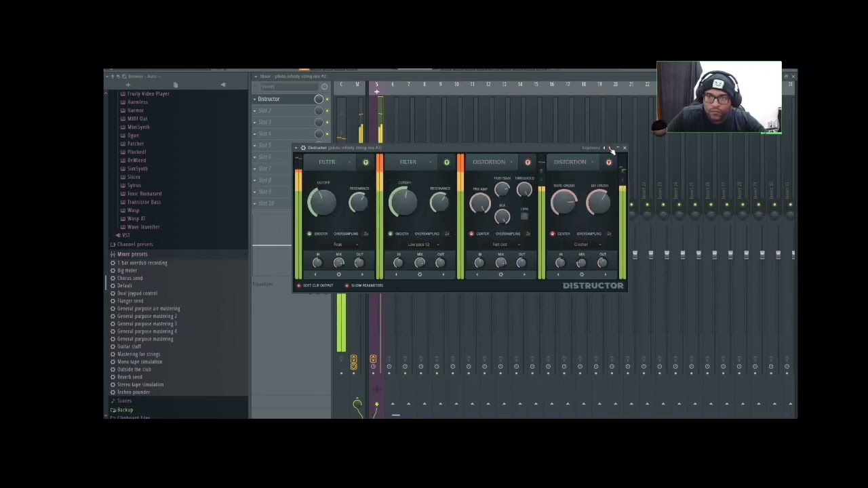Viewport: 868px width, 488px height.
Task: Select Toxic Biohazard in the browser list
Action: (144, 194)
